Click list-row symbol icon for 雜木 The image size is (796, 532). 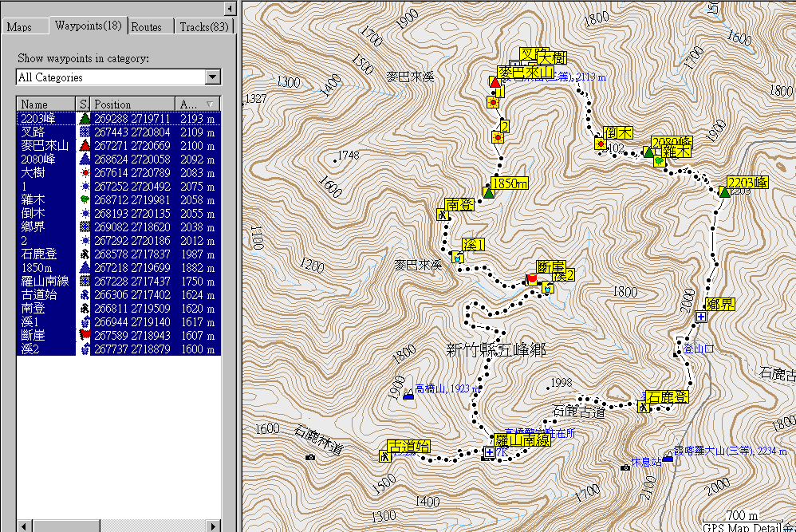click(x=85, y=199)
